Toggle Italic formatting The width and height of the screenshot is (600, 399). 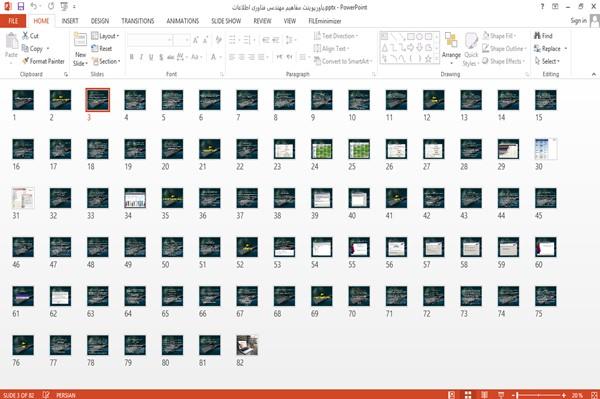141,57
